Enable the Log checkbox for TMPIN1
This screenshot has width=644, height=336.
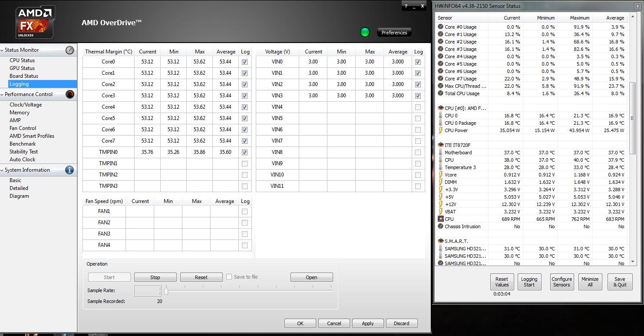click(244, 163)
